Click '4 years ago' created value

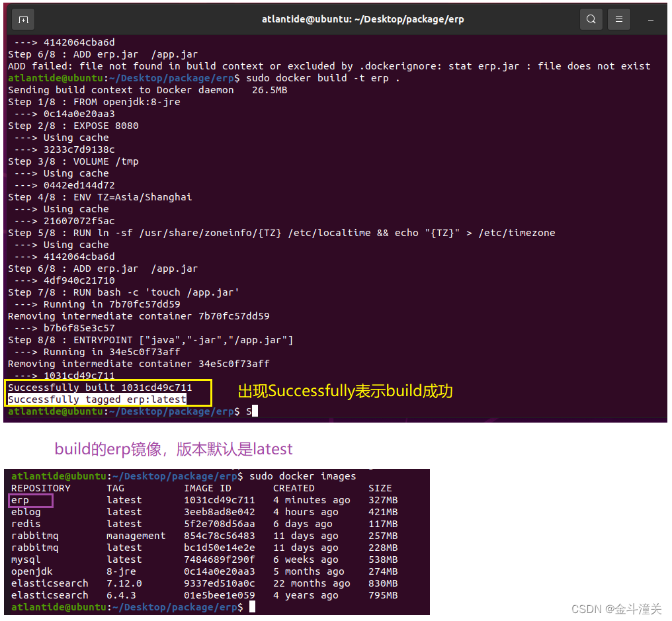coord(306,595)
